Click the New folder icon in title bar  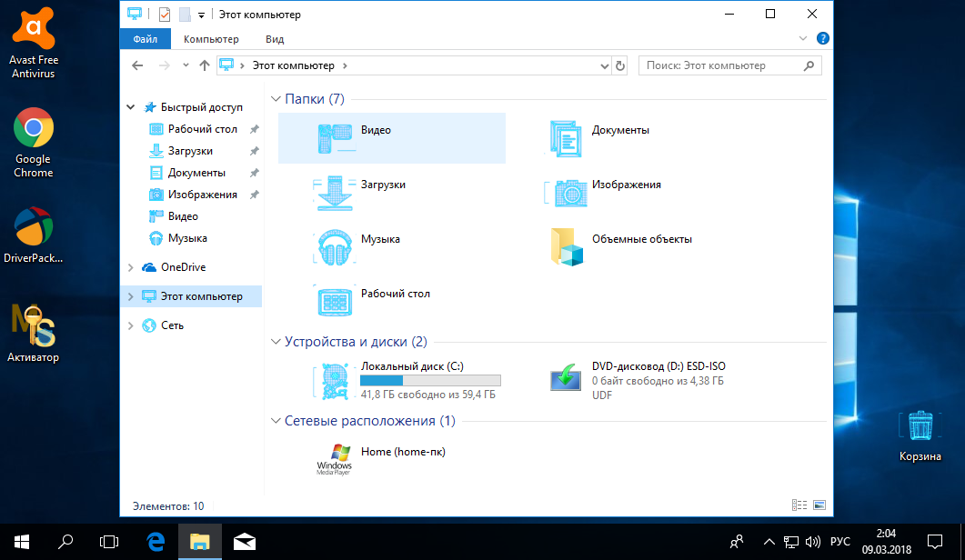[x=185, y=15]
